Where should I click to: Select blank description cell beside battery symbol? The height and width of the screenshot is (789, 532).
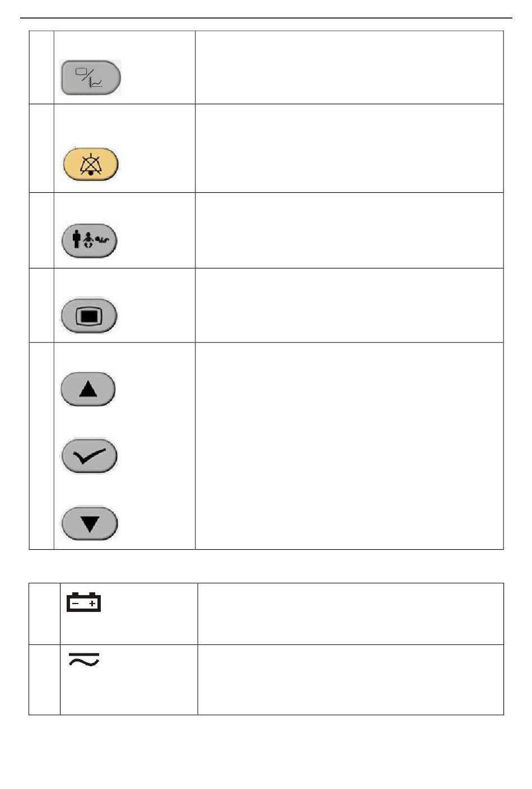pyautogui.click(x=351, y=614)
